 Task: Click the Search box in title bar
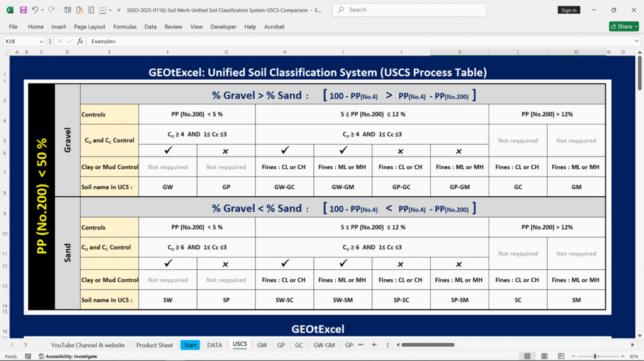[409, 10]
